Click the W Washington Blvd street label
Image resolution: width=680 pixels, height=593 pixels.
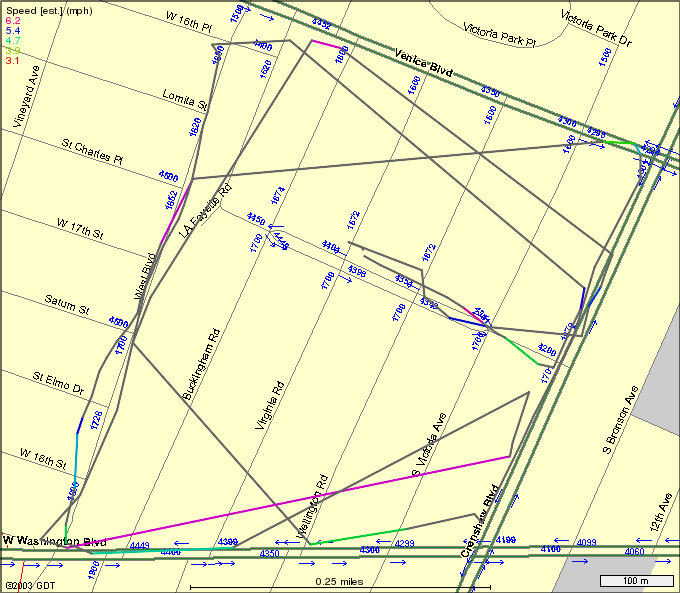point(55,541)
